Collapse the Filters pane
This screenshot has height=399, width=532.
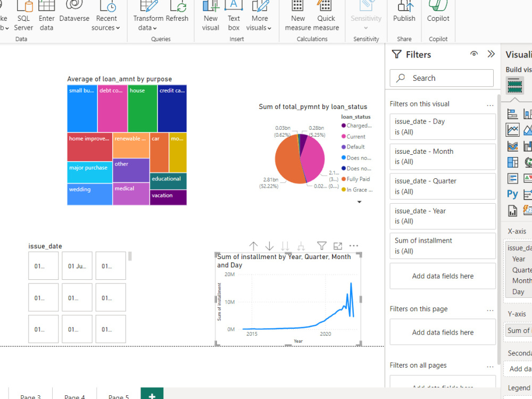tap(491, 54)
